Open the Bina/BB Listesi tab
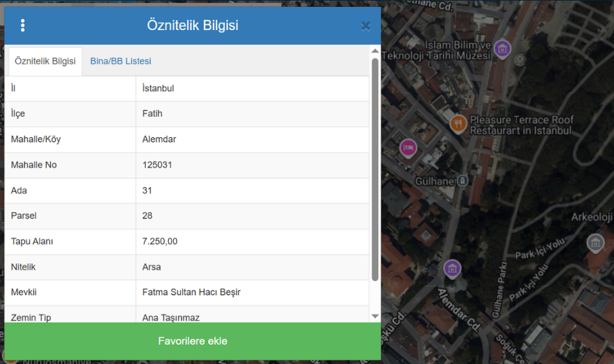 pos(121,61)
